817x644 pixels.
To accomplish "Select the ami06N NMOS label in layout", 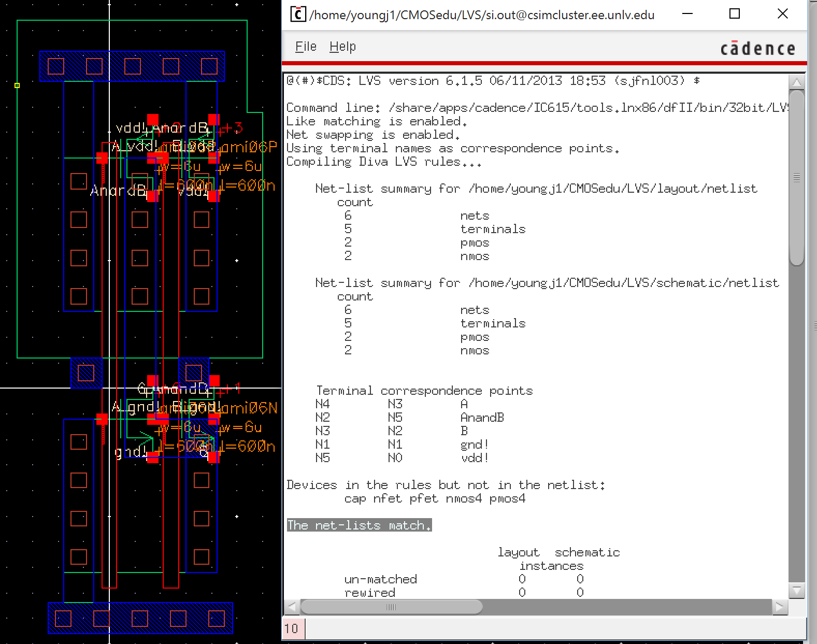I will pos(249,408).
